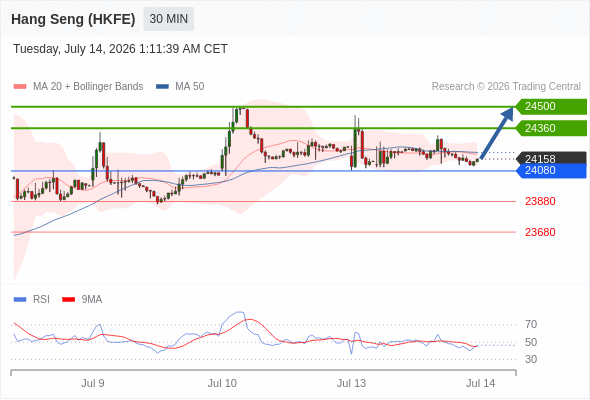
Task: Click the blue 24080 pivot tag
Action: (x=551, y=170)
